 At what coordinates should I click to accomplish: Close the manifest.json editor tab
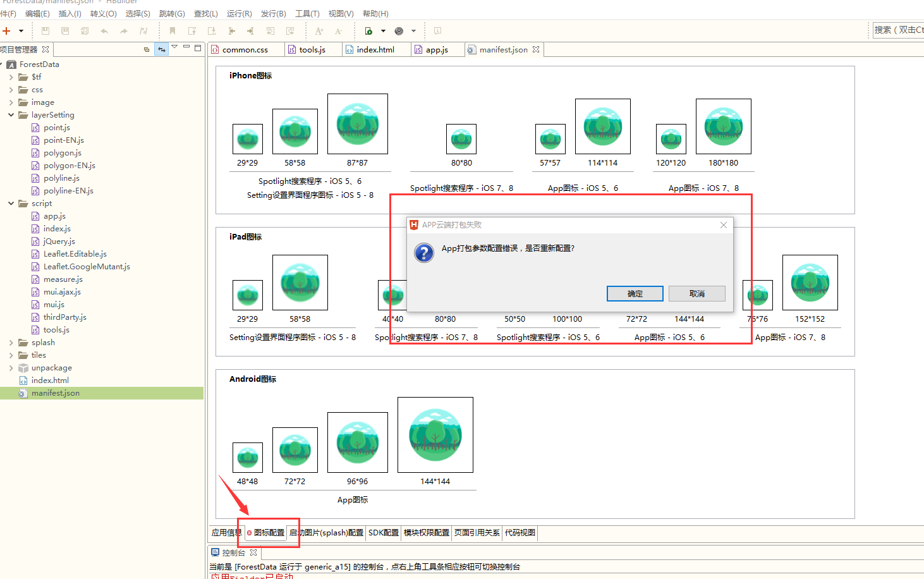(536, 49)
